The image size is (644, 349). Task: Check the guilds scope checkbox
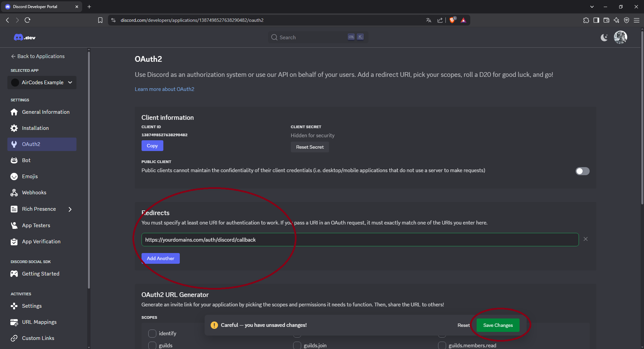coord(152,345)
